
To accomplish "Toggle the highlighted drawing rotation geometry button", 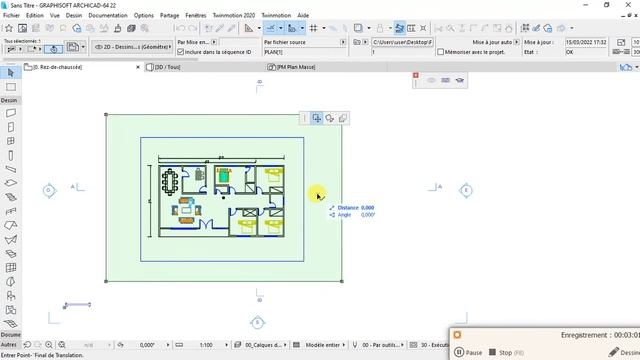I will (x=53, y=49).
